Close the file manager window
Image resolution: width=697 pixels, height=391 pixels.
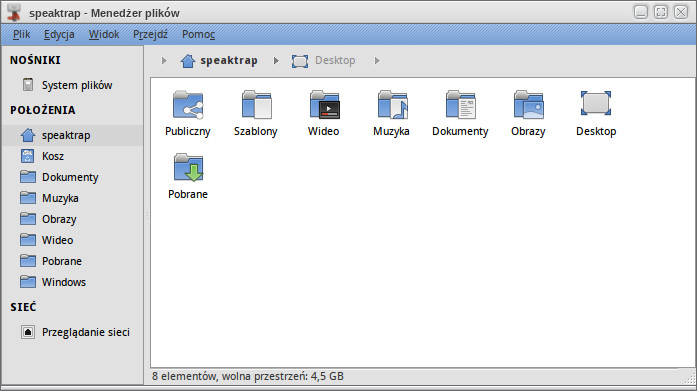(681, 12)
